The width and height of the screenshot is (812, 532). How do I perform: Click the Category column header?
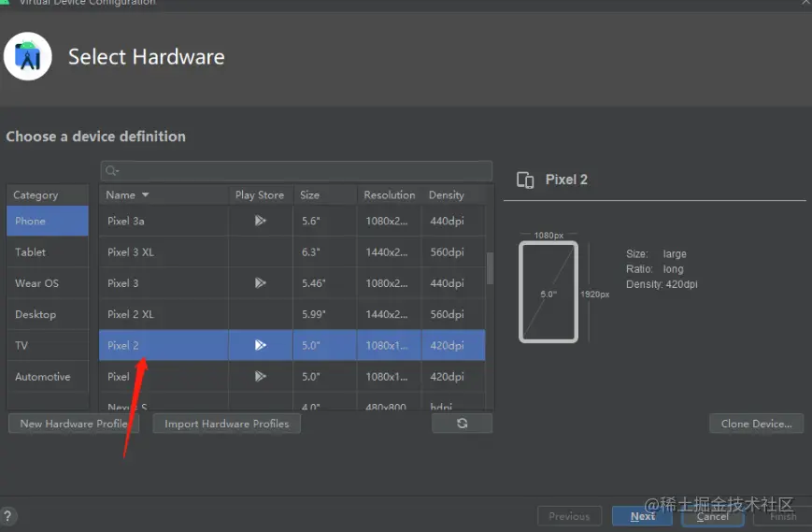coord(48,194)
